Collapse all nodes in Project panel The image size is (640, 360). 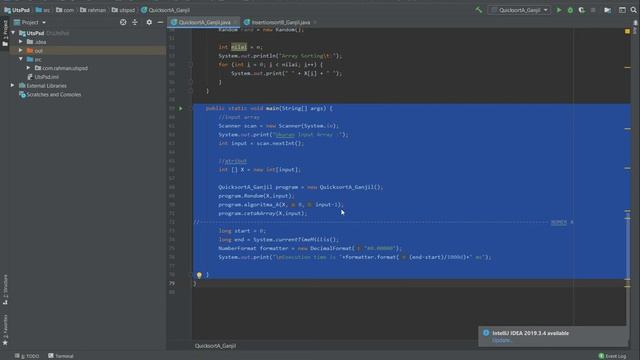point(135,22)
